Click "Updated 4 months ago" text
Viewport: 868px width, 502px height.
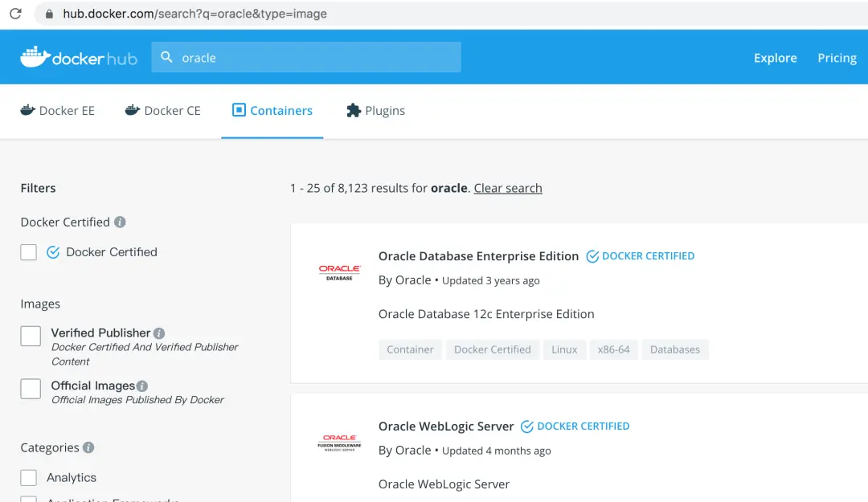click(496, 451)
